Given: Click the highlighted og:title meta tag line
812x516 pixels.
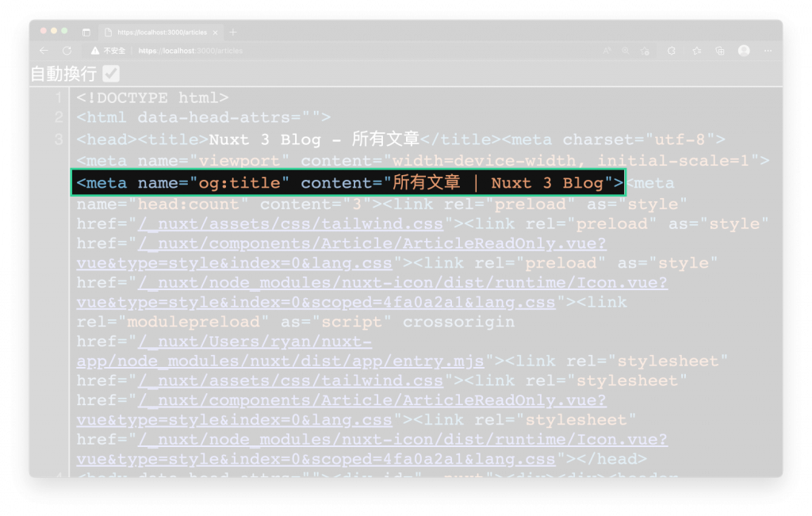Looking at the screenshot, I should tap(349, 182).
